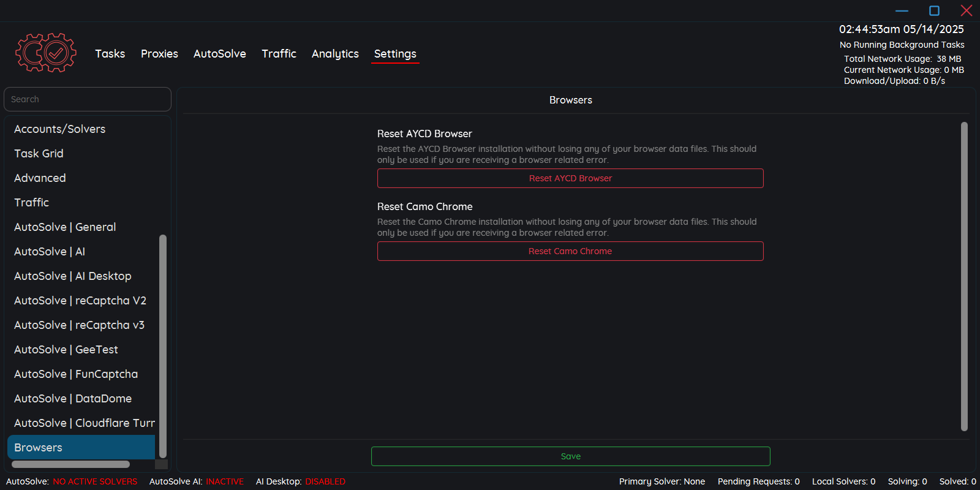
Task: Open Accounts/Solvers settings
Action: pos(81,129)
